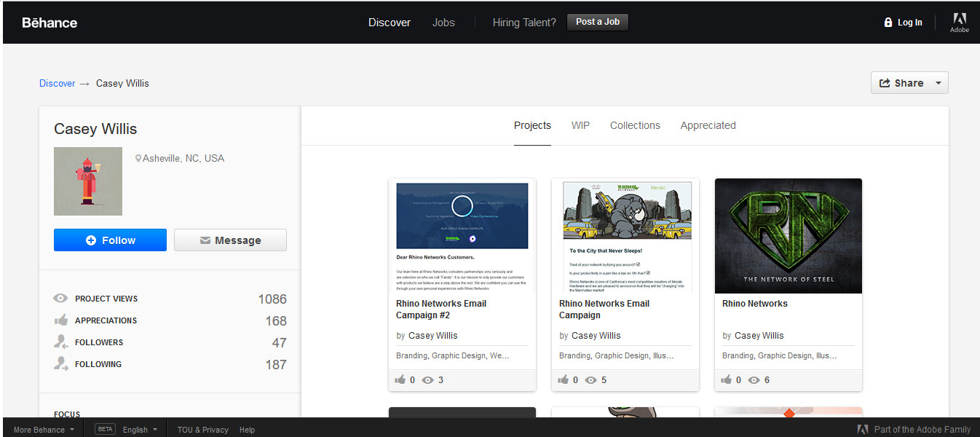Click Casey Willis profile avatar
The image size is (980, 437).
point(88,181)
